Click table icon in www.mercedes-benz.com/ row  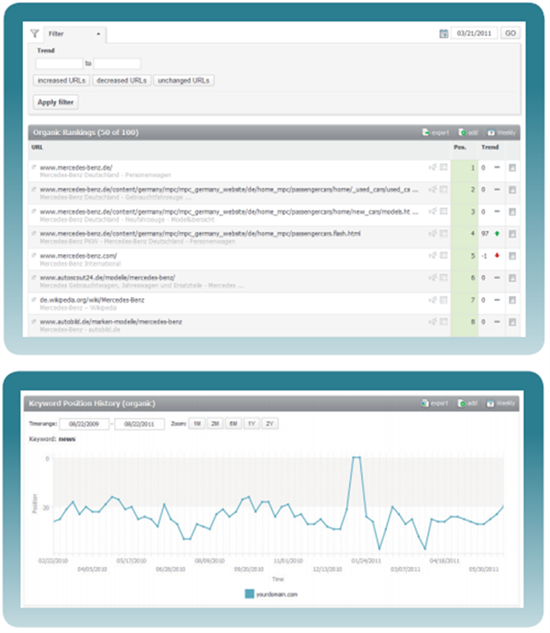coord(443,255)
